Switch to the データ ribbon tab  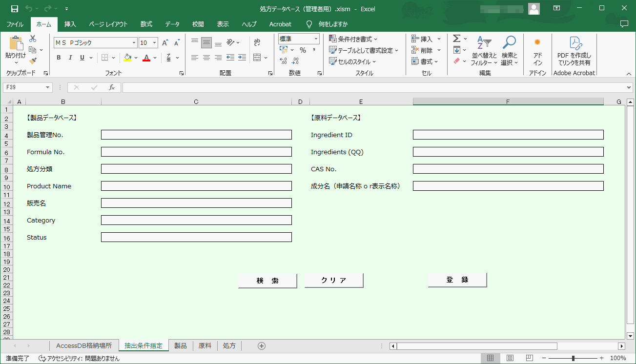tap(172, 24)
